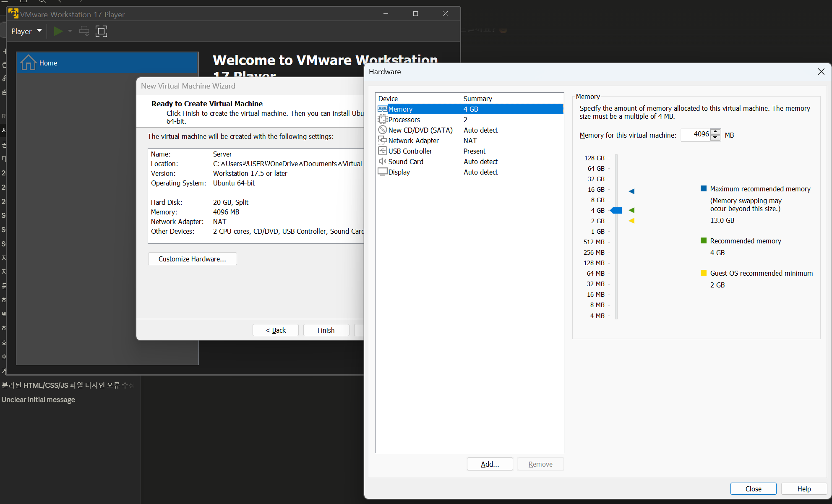Viewport: 832px width, 504px height.
Task: Click the '4 MB' slider scale label
Action: point(597,316)
